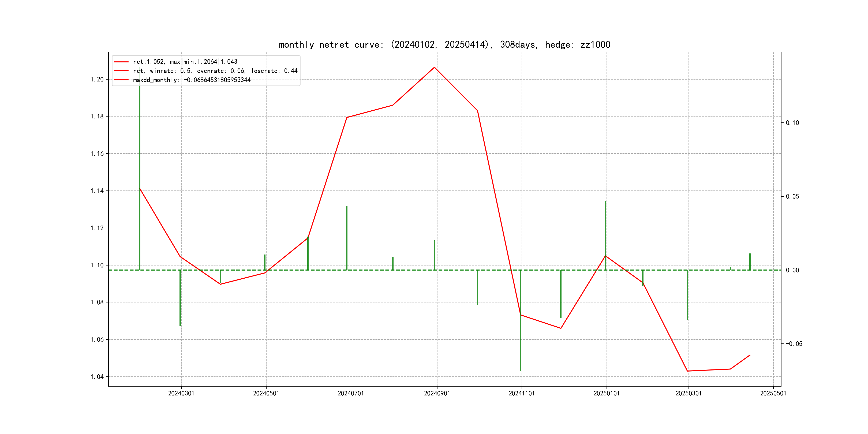Click the left axis tick label 1.12
Image resolution: width=868 pixels, height=434 pixels.
(x=97, y=228)
